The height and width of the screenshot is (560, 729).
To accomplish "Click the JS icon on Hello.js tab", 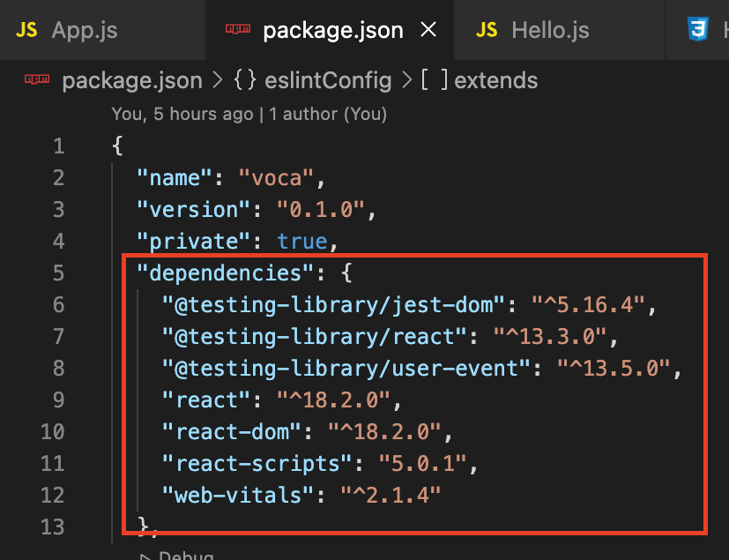I will [x=487, y=30].
